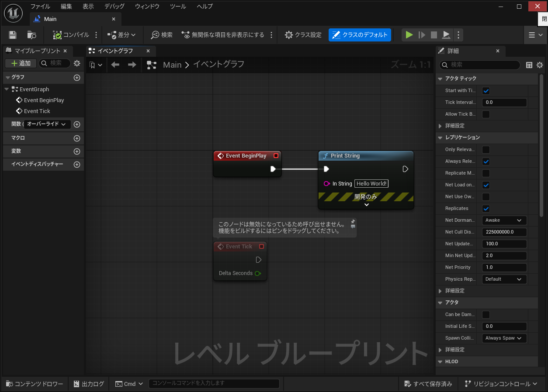The height and width of the screenshot is (392, 548).
Task: Open the View (表示) menu
Action: 88,7
